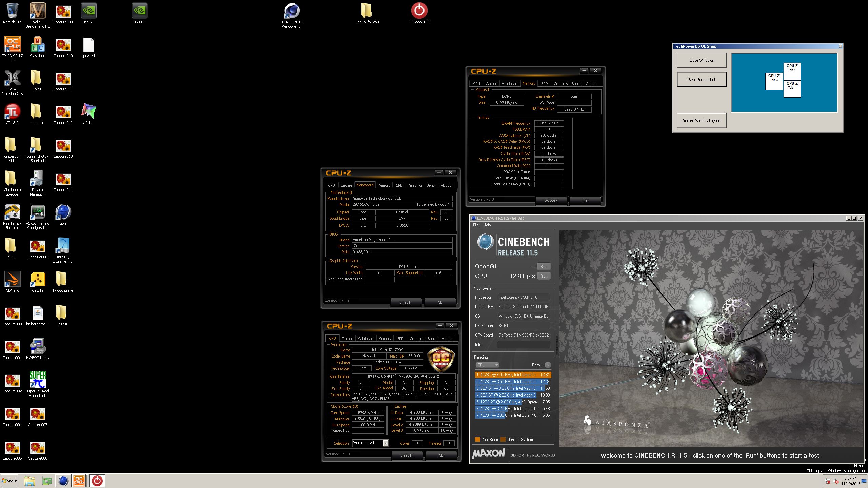Expand the Processor #1 selection dropdown

(386, 443)
